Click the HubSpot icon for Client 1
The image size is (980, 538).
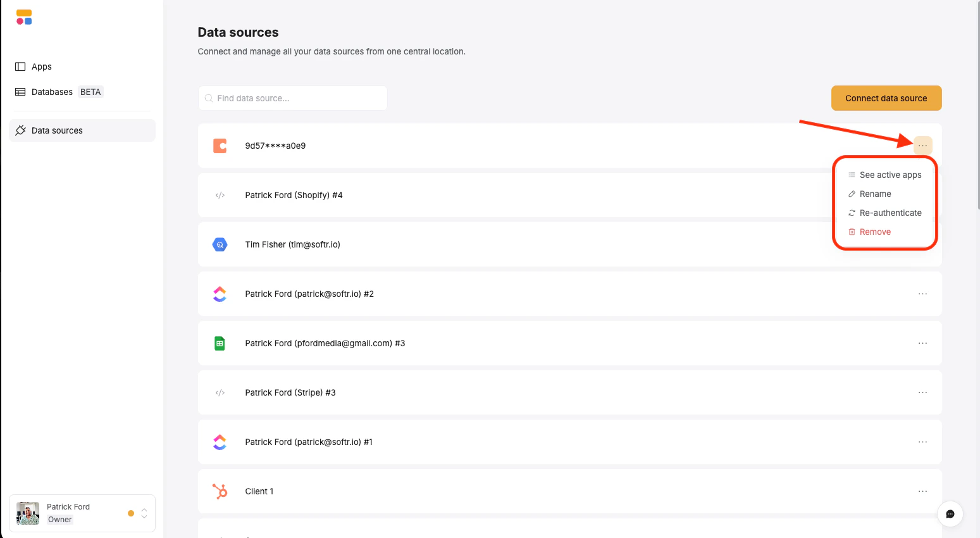[220, 491]
